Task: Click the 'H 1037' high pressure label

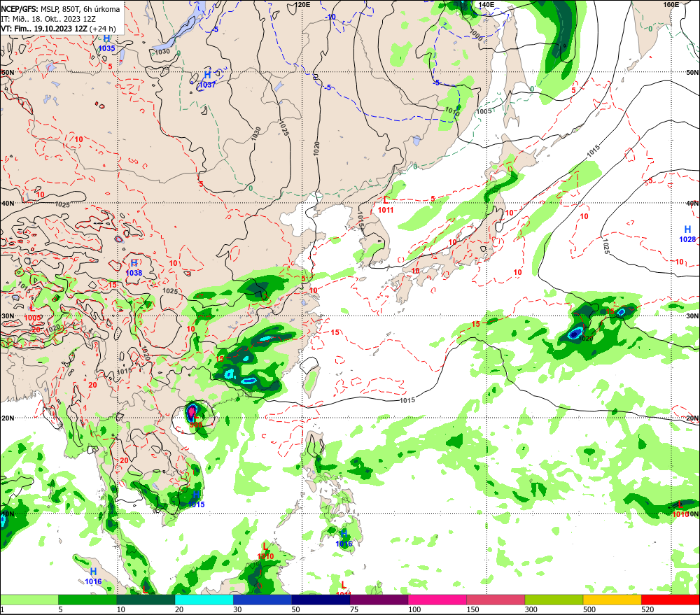Action: 208,80
